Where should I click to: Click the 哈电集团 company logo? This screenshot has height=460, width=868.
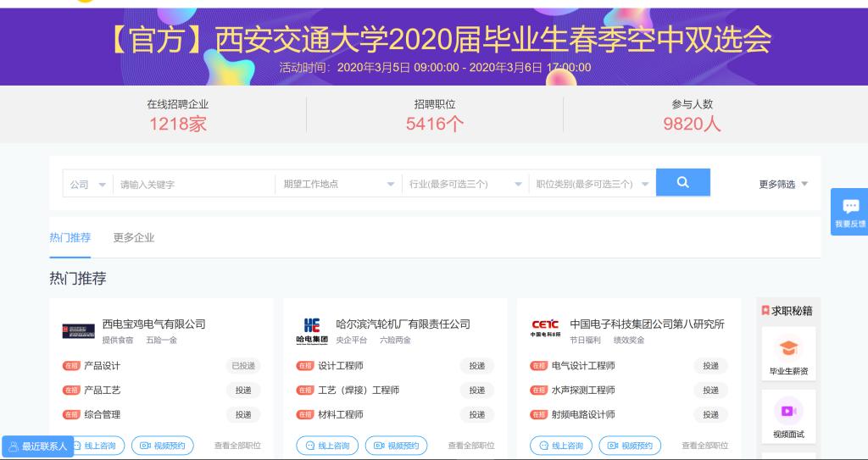(312, 331)
